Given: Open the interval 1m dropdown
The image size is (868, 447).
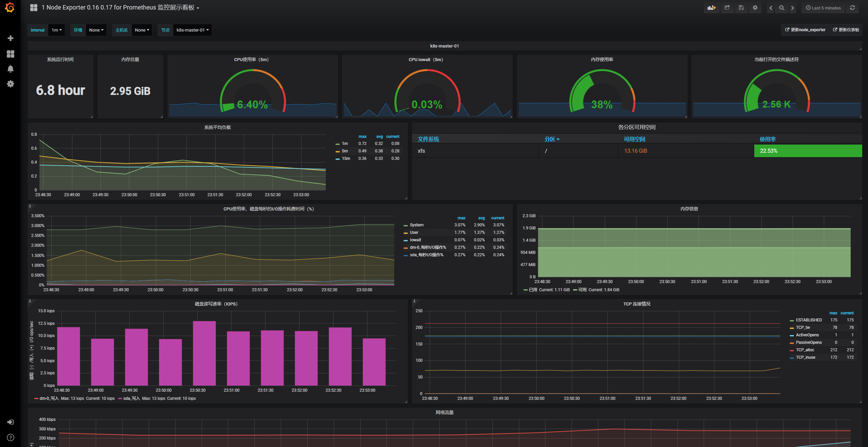Looking at the screenshot, I should 56,30.
